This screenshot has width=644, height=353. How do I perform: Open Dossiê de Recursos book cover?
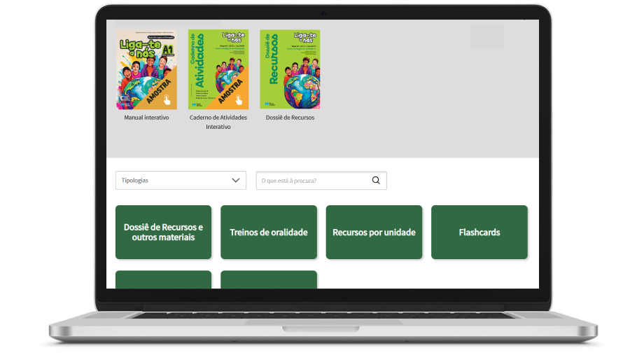click(x=290, y=69)
